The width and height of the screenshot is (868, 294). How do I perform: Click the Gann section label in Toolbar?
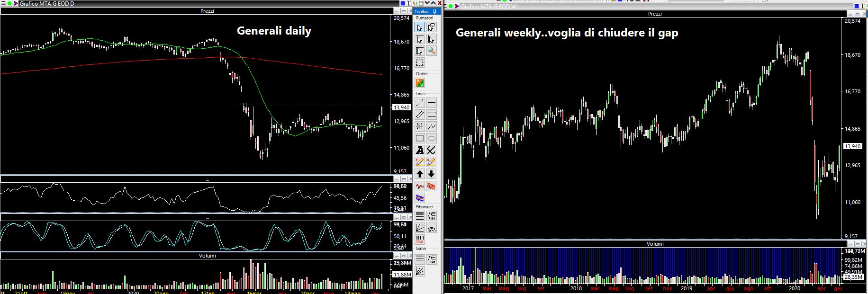421,249
